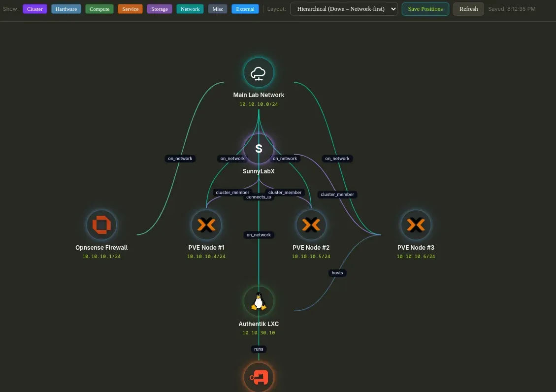Image resolution: width=556 pixels, height=392 pixels.
Task: Click the 10.10.10.5/24 address
Action: [311, 256]
